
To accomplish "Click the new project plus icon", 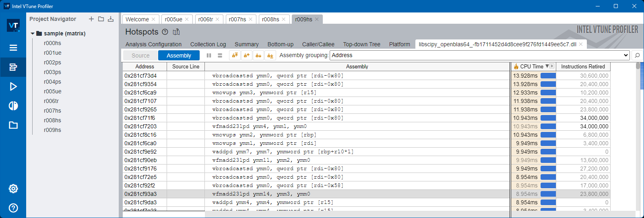I will click(x=91, y=19).
